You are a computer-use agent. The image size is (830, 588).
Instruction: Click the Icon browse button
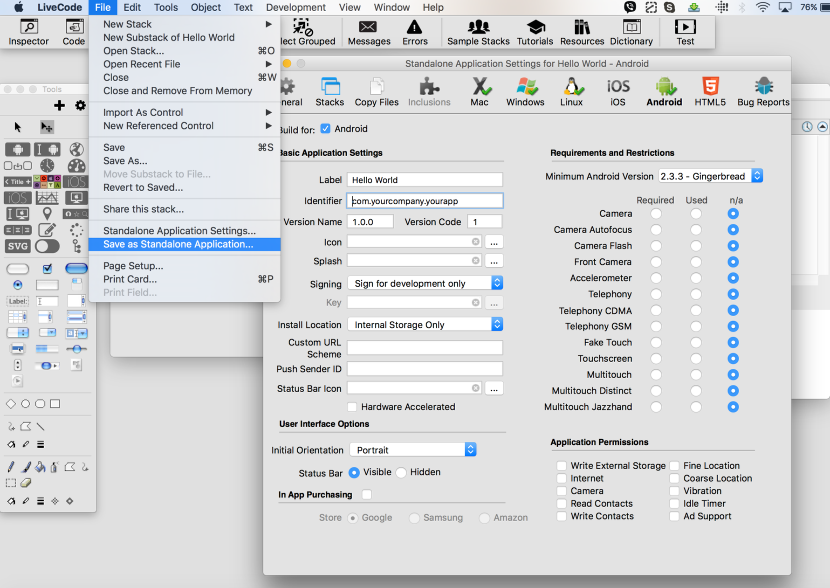click(x=494, y=242)
